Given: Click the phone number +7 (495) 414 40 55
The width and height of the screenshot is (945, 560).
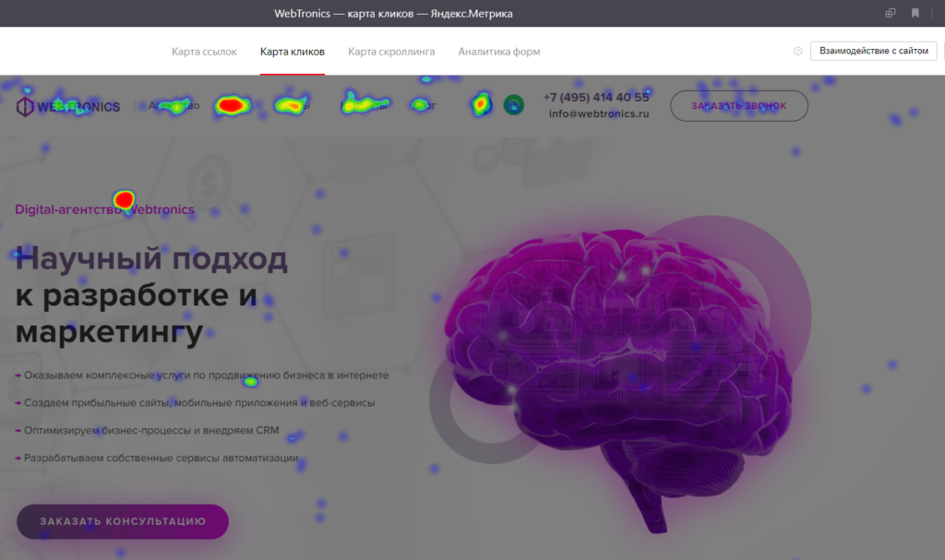Looking at the screenshot, I should [596, 97].
